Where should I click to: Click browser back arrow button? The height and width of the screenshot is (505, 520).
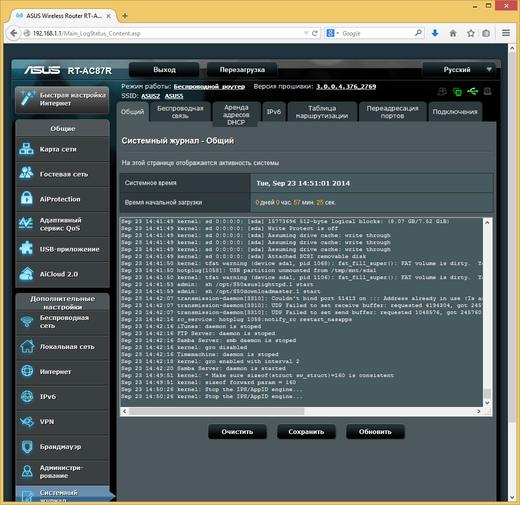14,33
